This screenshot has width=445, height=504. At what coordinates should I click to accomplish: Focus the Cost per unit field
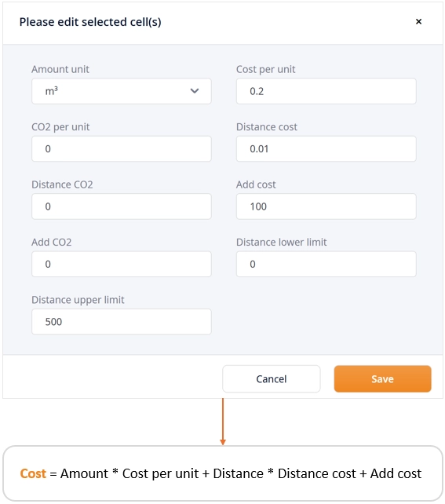(x=326, y=91)
